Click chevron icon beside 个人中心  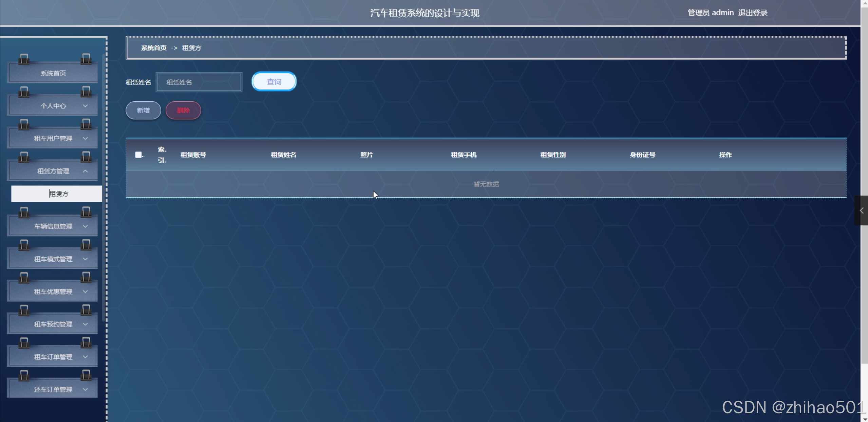(x=85, y=106)
